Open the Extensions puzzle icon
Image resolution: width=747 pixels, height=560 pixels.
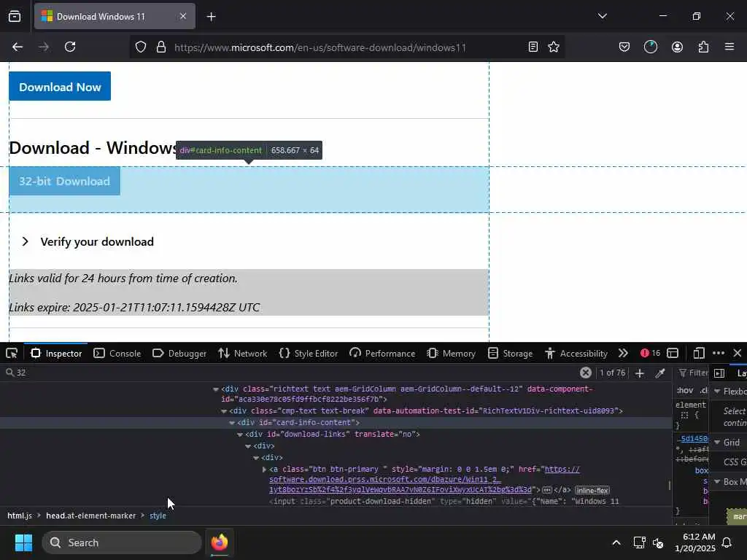pos(703,47)
